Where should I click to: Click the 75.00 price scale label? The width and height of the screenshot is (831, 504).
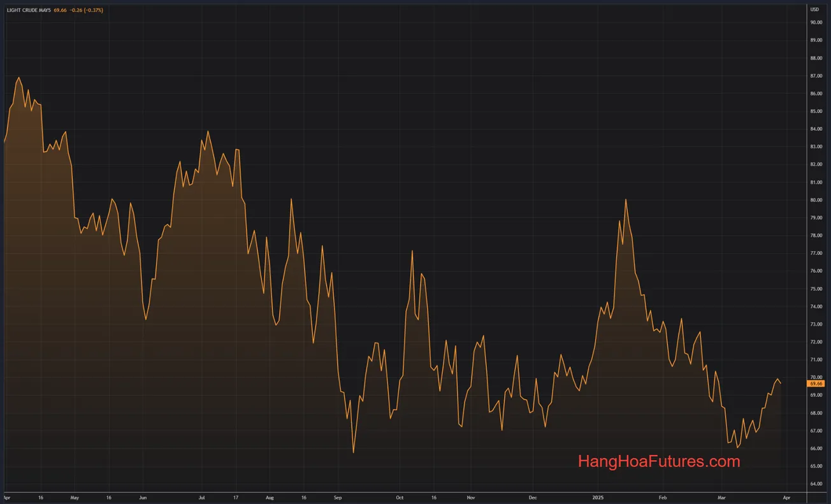pyautogui.click(x=815, y=289)
